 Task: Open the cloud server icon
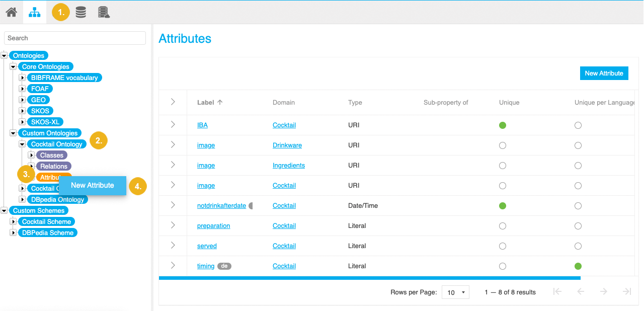click(104, 13)
